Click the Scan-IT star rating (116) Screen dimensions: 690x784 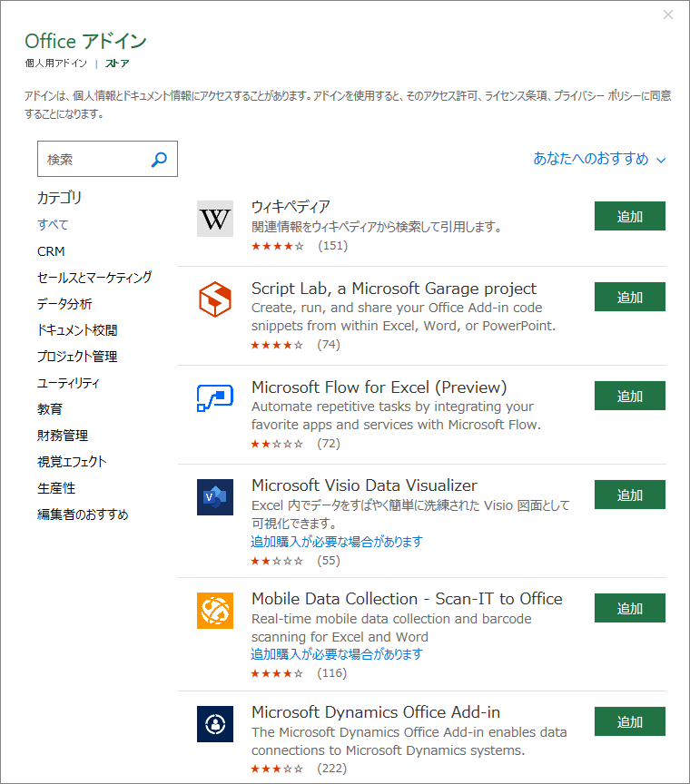pyautogui.click(x=277, y=673)
